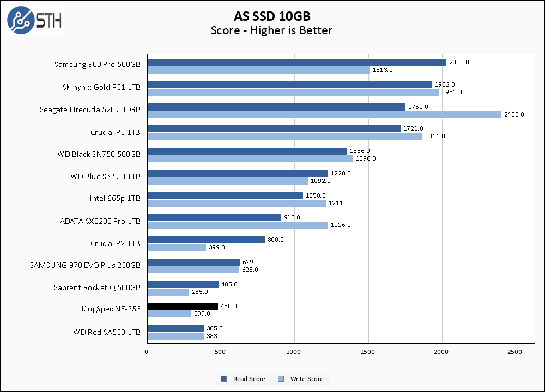Click the 1500 x-axis tick label

367,352
